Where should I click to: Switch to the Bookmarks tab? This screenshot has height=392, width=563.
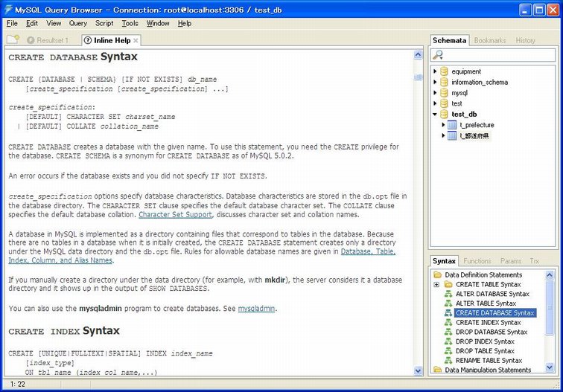[490, 40]
